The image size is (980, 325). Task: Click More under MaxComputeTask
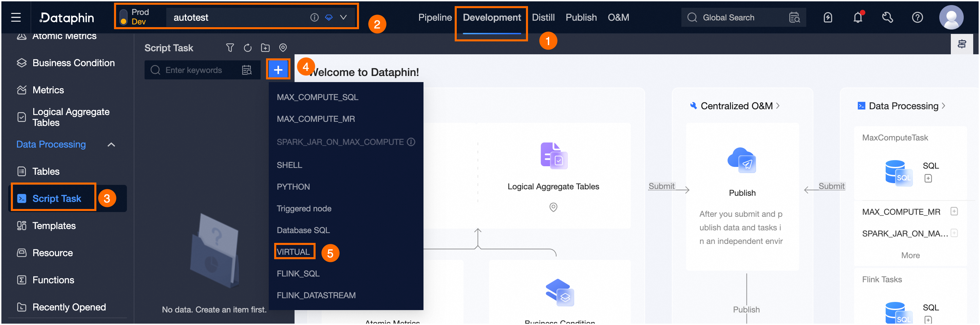910,255
